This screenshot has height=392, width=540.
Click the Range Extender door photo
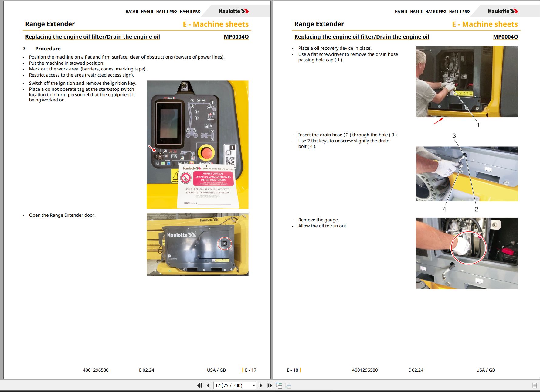[x=197, y=244]
